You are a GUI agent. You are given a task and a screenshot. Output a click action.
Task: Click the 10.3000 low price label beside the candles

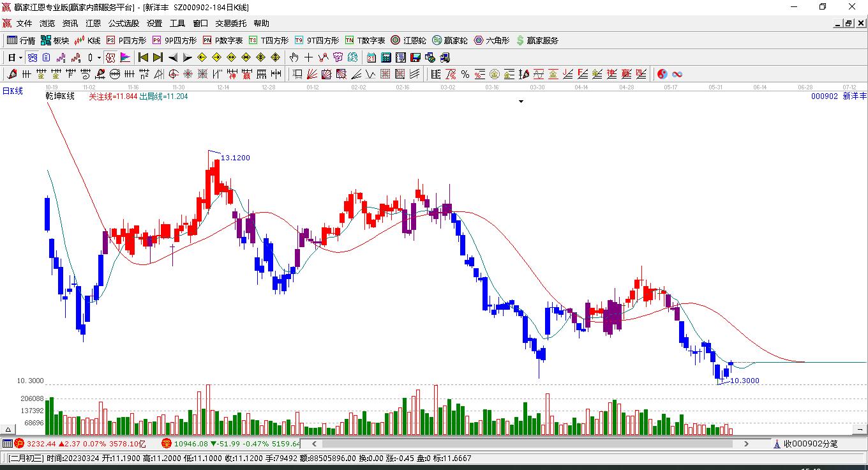[745, 381]
